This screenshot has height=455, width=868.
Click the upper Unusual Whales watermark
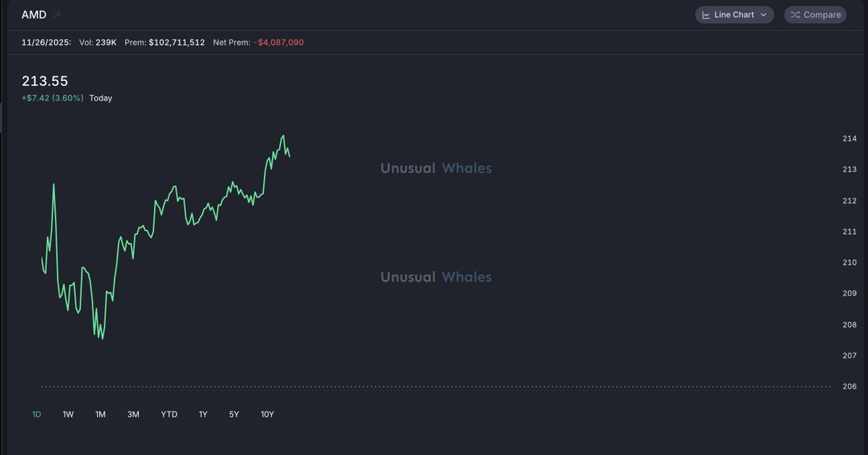[x=435, y=169]
